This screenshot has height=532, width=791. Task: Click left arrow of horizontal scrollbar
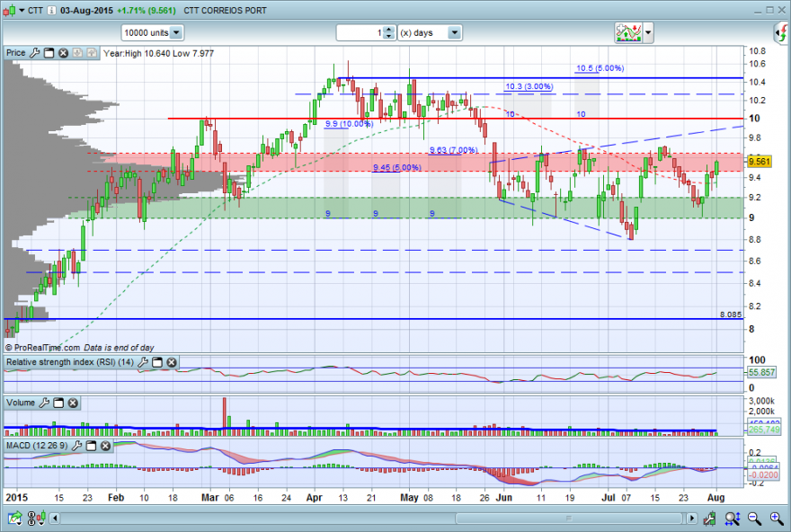pyautogui.click(x=55, y=518)
